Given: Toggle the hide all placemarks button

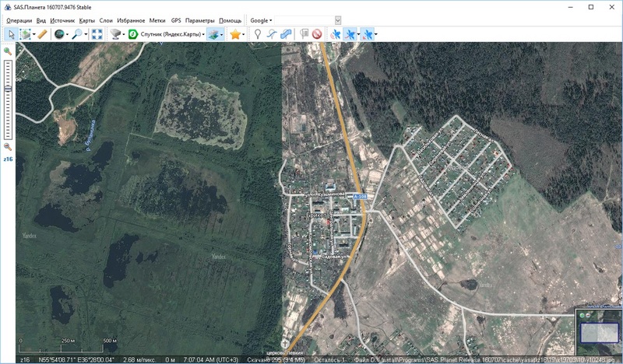Looking at the screenshot, I should [317, 34].
